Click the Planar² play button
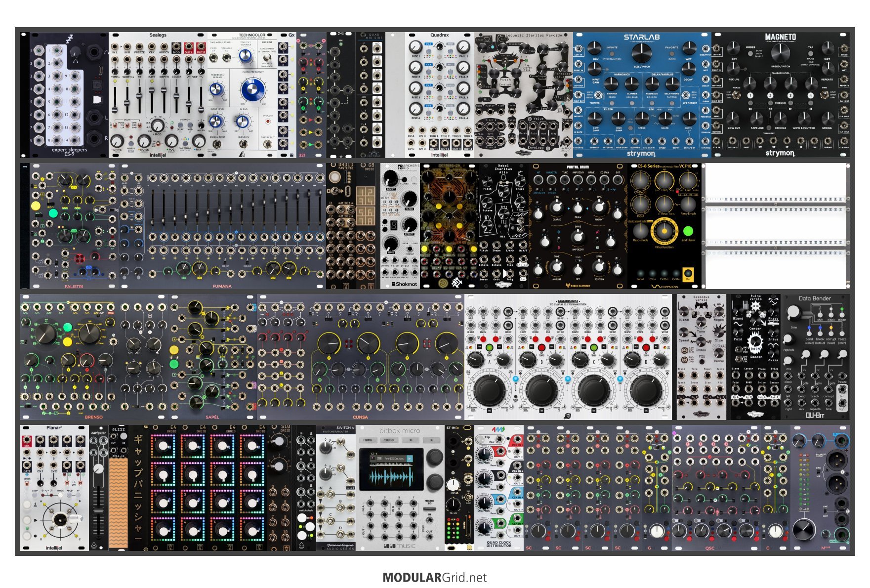 coord(27,520)
